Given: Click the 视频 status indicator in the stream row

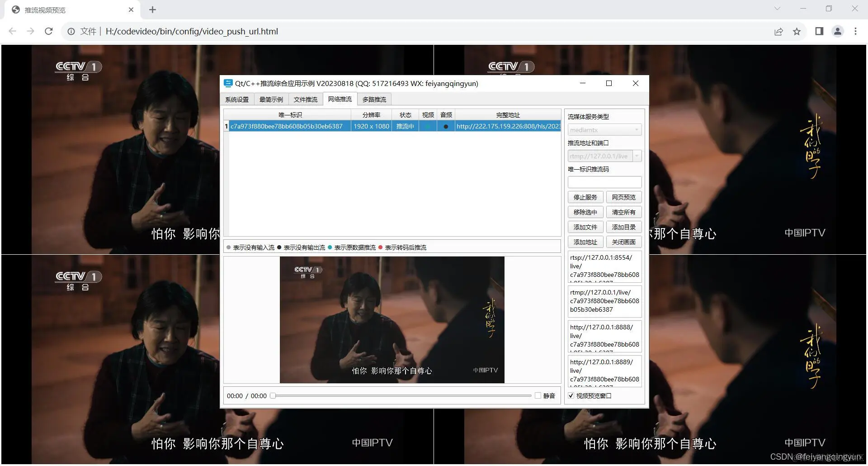Looking at the screenshot, I should coord(427,126).
